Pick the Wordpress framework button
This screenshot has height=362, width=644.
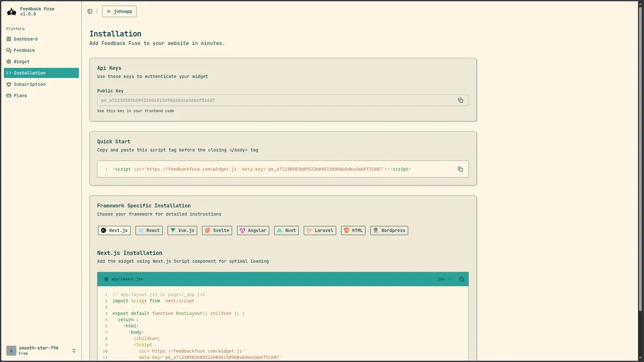389,231
